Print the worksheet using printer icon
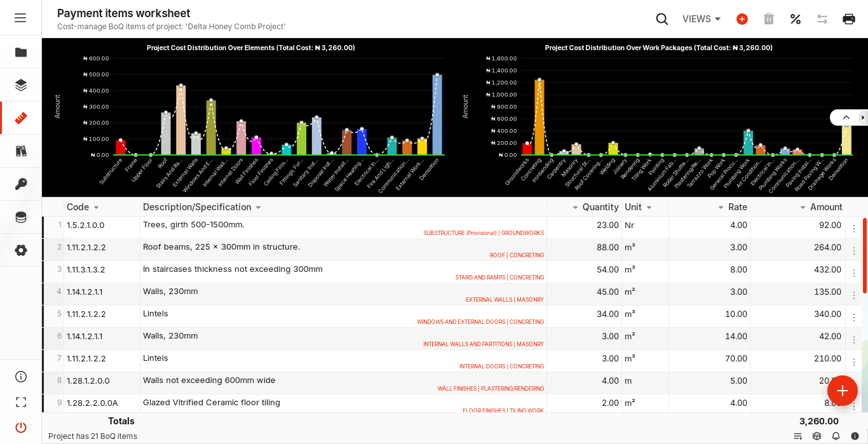 849,19
